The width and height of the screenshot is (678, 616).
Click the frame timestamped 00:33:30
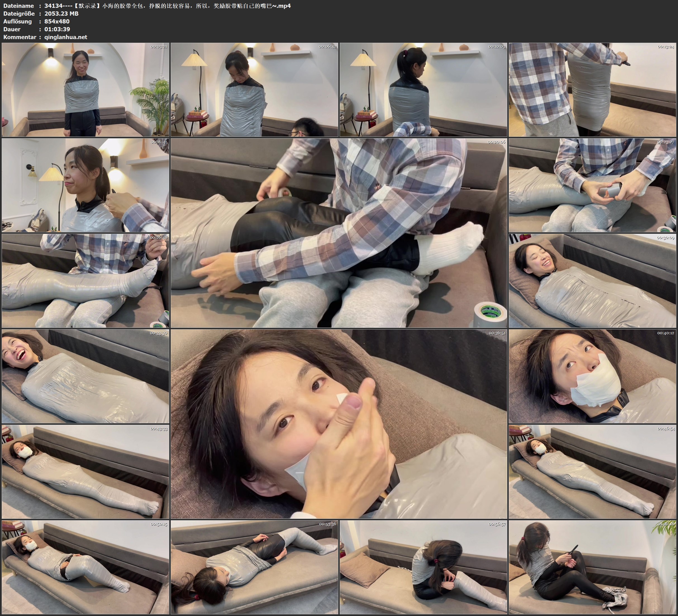click(85, 376)
